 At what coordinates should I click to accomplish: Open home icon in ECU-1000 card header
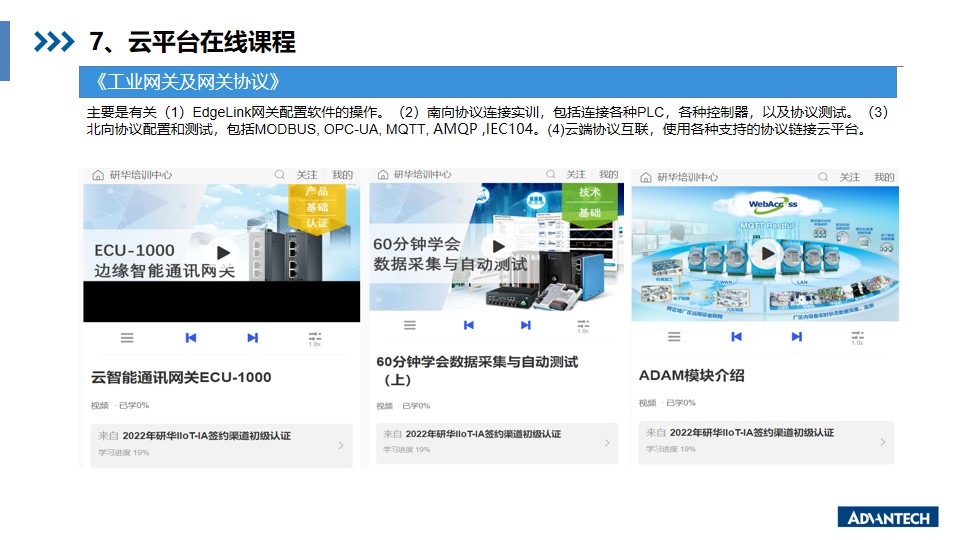pos(98,175)
